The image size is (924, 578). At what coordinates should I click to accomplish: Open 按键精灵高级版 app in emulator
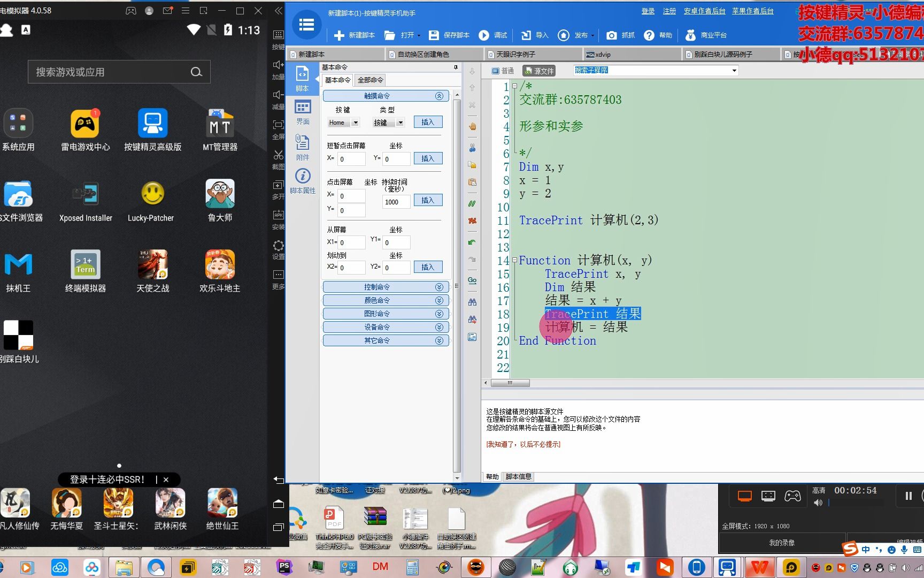click(153, 130)
